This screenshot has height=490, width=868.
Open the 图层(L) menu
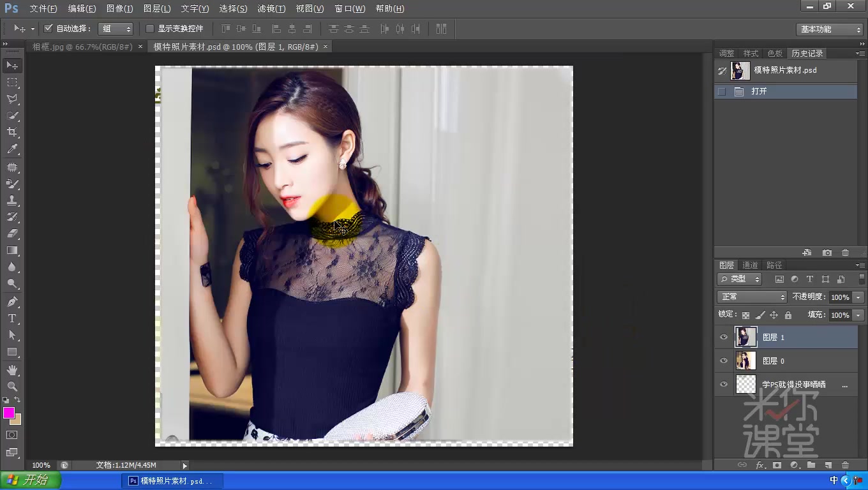(157, 9)
